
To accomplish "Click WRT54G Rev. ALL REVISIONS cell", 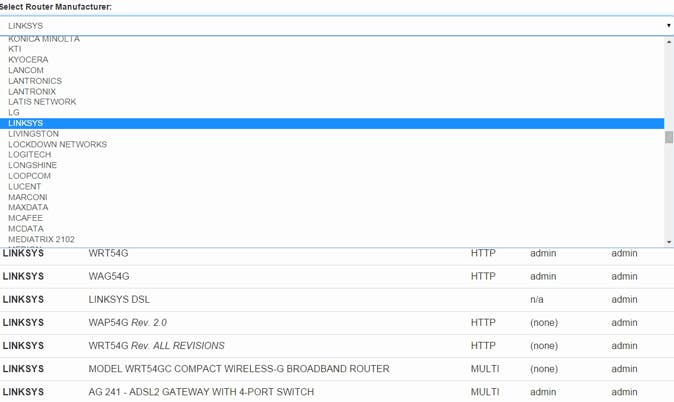I will pos(156,346).
